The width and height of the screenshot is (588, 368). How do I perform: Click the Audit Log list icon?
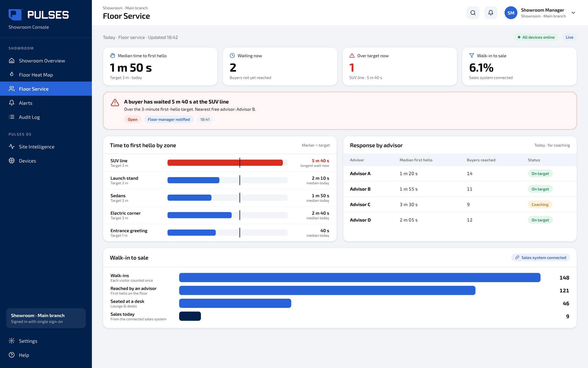(x=12, y=117)
